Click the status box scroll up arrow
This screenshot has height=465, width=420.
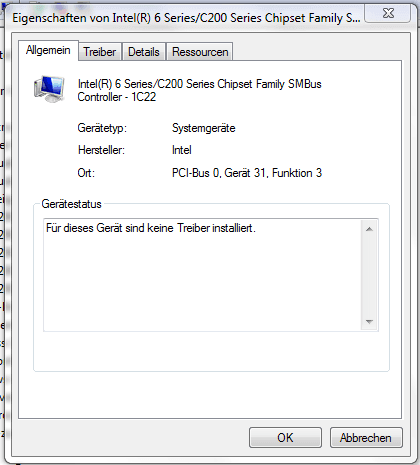[x=369, y=229]
